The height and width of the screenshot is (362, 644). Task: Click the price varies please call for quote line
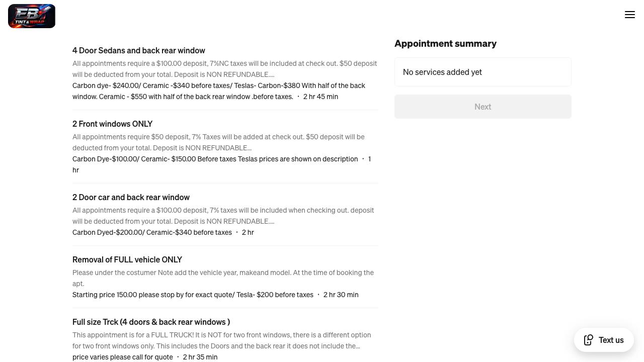tap(123, 357)
